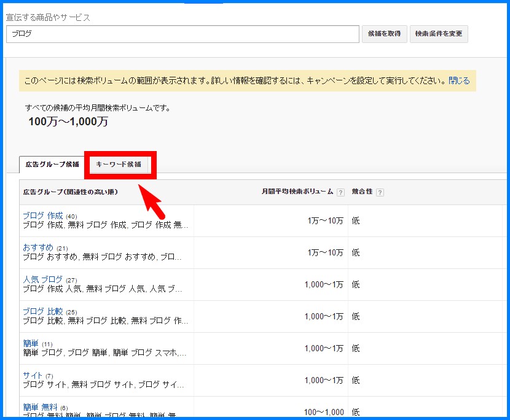Click the product search field containing ブログ
Screen dimensions: 510x420
[182, 34]
